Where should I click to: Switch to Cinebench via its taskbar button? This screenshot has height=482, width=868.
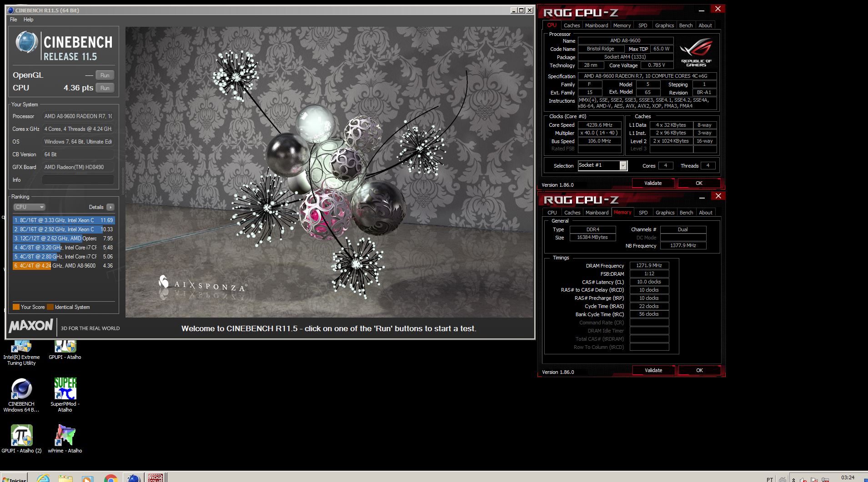133,477
